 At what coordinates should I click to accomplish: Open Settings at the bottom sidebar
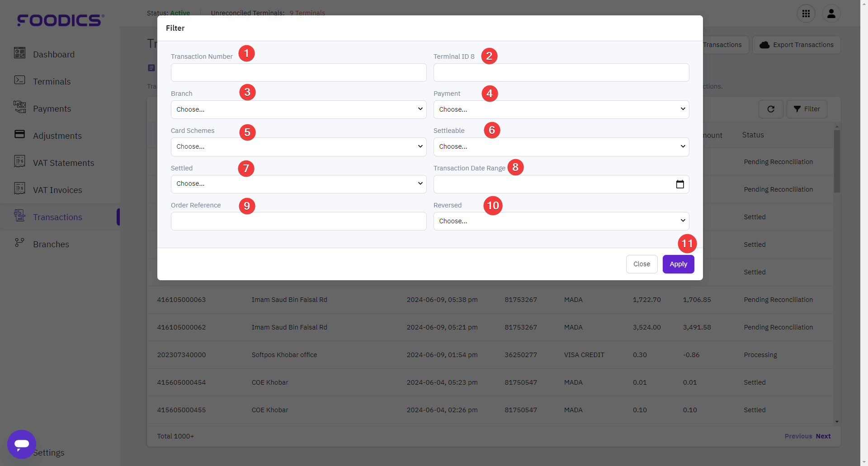coord(49,452)
